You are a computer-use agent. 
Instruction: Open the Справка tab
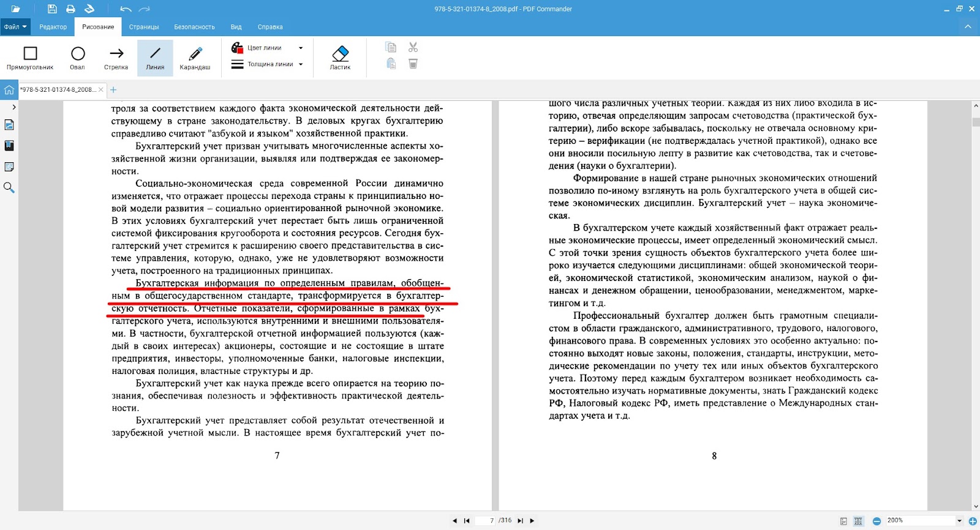[270, 27]
